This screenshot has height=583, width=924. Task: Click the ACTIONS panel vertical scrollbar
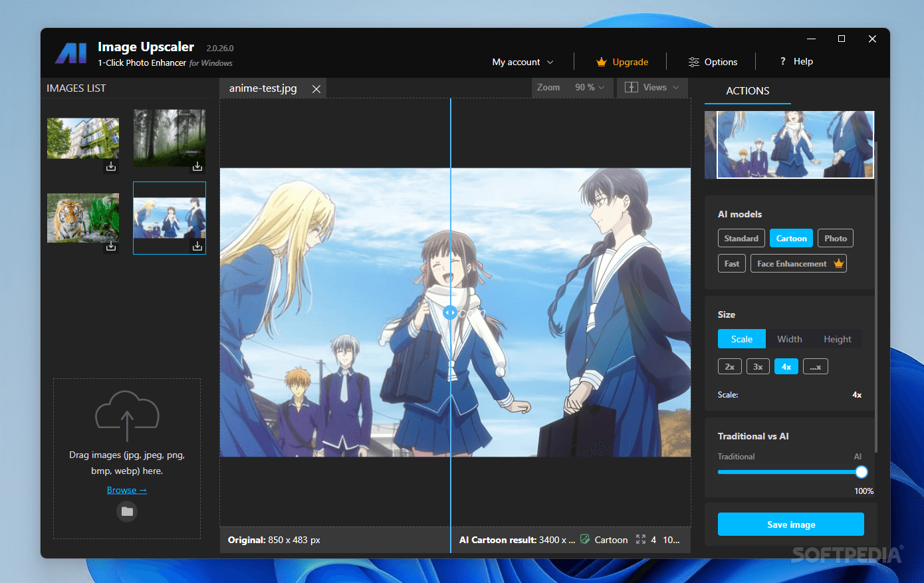875,296
